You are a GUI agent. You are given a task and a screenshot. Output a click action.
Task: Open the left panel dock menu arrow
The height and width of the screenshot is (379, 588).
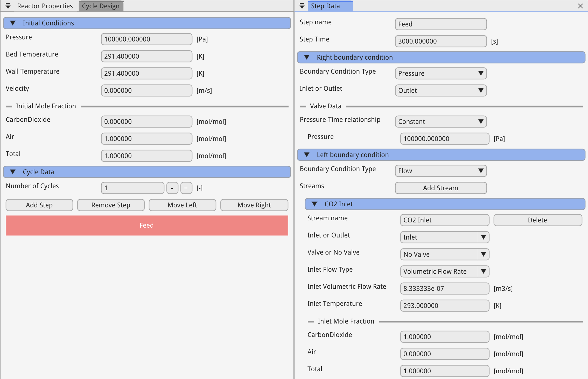point(8,6)
